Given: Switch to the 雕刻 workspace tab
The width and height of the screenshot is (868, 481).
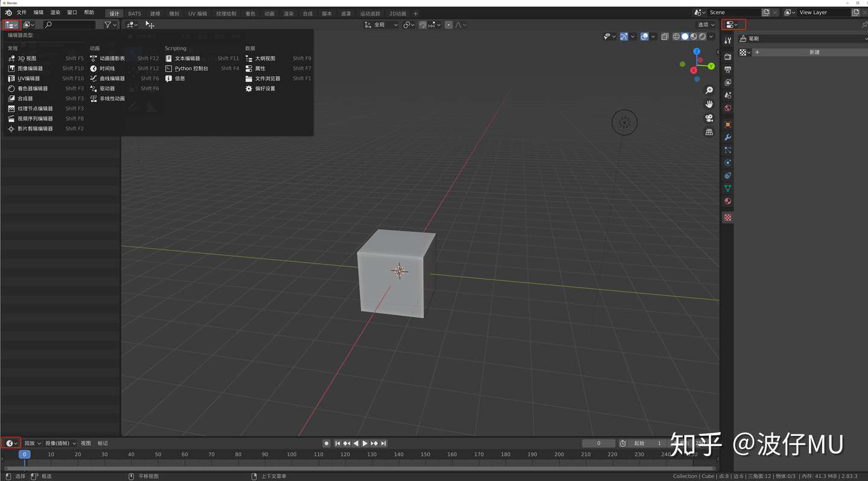Looking at the screenshot, I should (x=174, y=13).
